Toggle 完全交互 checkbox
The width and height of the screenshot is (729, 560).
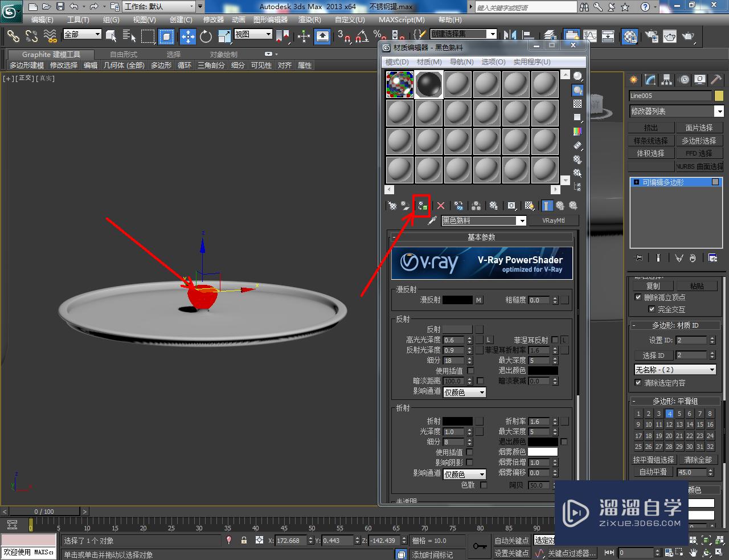pyautogui.click(x=652, y=309)
